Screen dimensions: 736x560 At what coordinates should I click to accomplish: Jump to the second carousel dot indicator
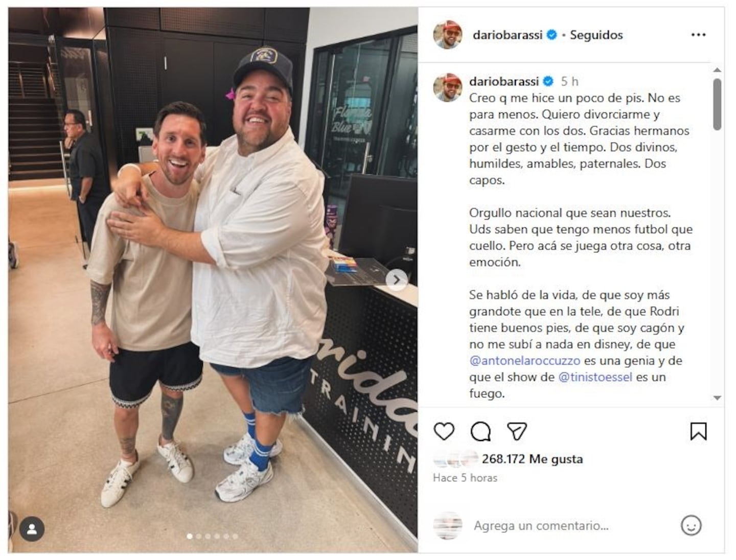tap(199, 536)
